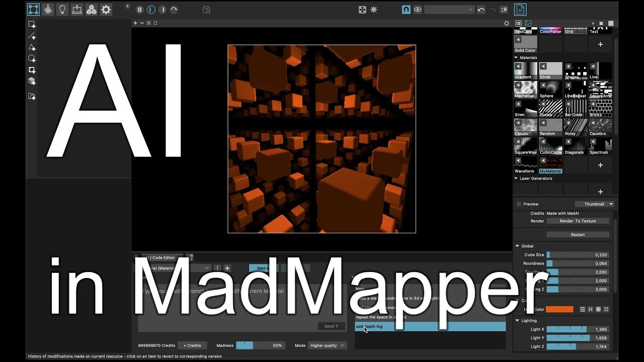Switch library to thumbnail grid view
The image size is (644, 362).
coord(528,23)
